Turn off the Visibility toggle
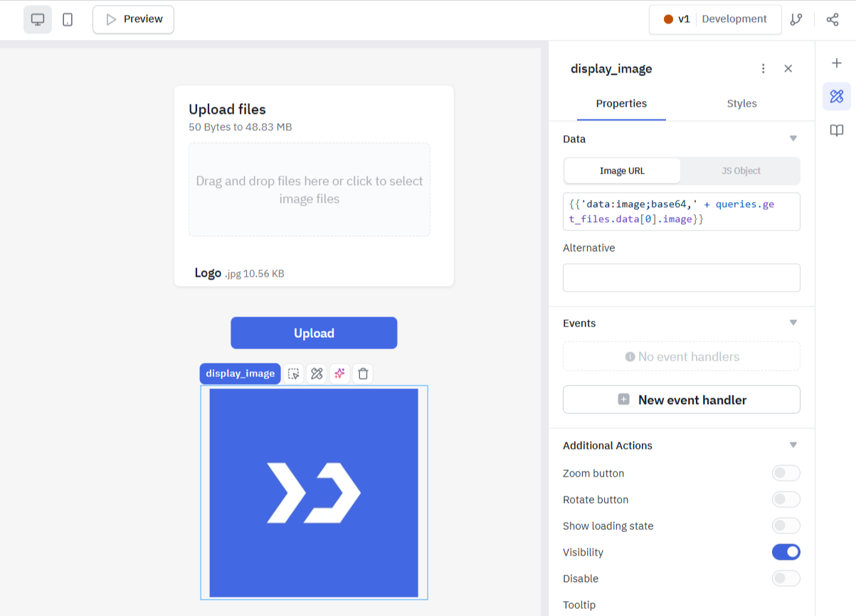 (x=786, y=552)
